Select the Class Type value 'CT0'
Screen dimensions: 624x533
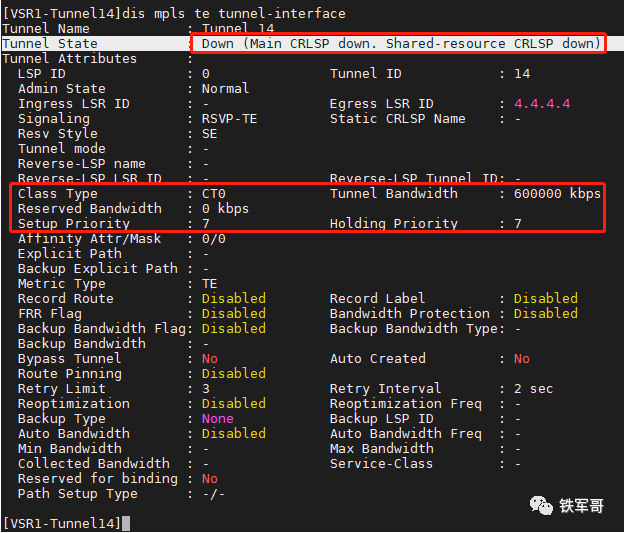point(214,193)
